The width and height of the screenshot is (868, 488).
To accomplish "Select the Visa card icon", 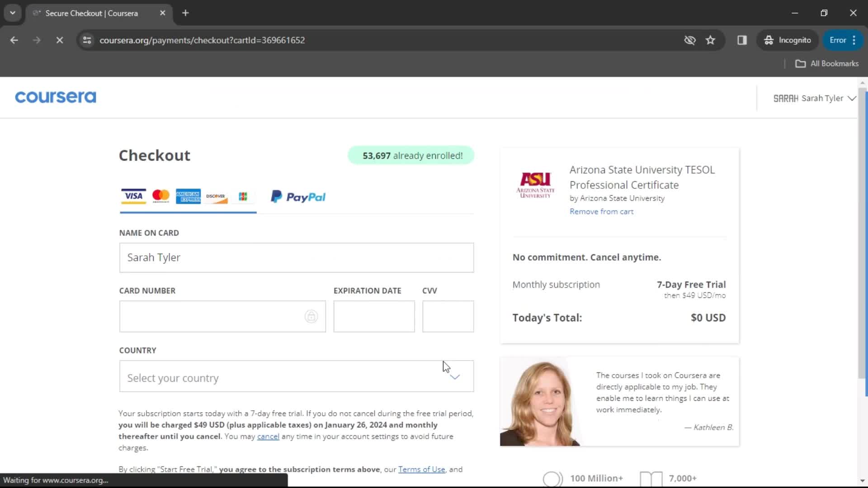I will coord(133,196).
